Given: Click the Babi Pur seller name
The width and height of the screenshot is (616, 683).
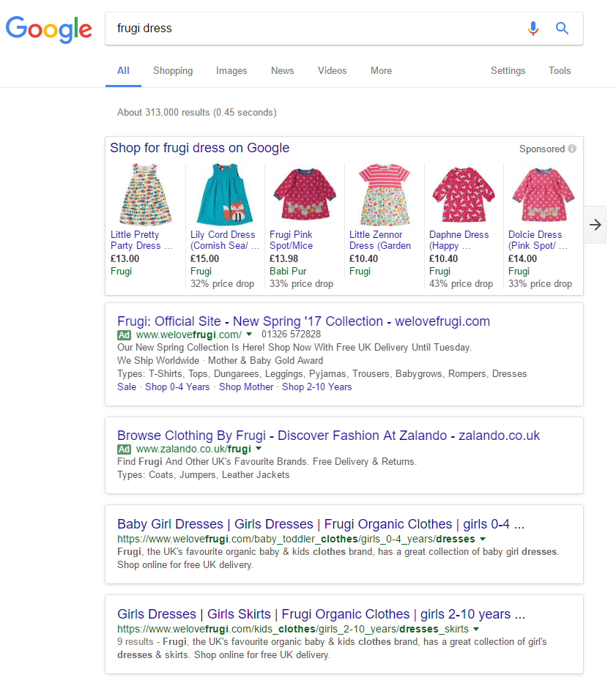Looking at the screenshot, I should coord(288,271).
